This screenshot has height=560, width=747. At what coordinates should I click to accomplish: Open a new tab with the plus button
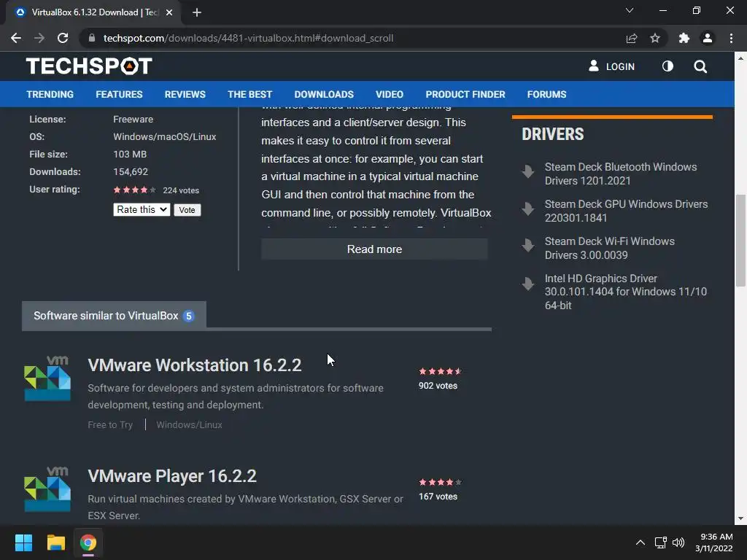197,12
